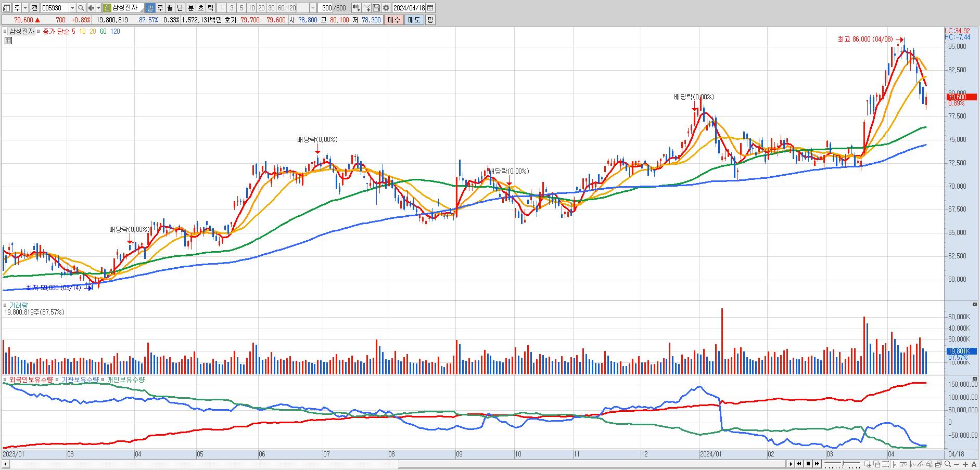
Task: Toggle the 거래량 volume indicator marker
Action: click(x=6, y=305)
